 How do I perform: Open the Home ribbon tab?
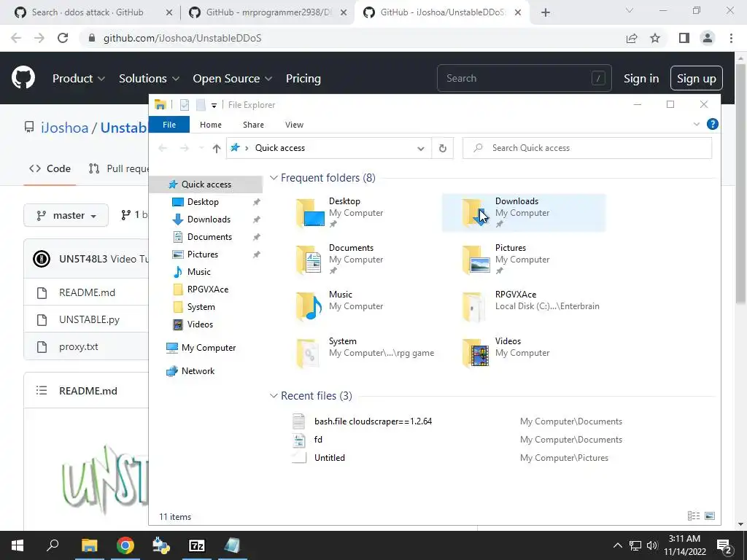[x=211, y=124]
